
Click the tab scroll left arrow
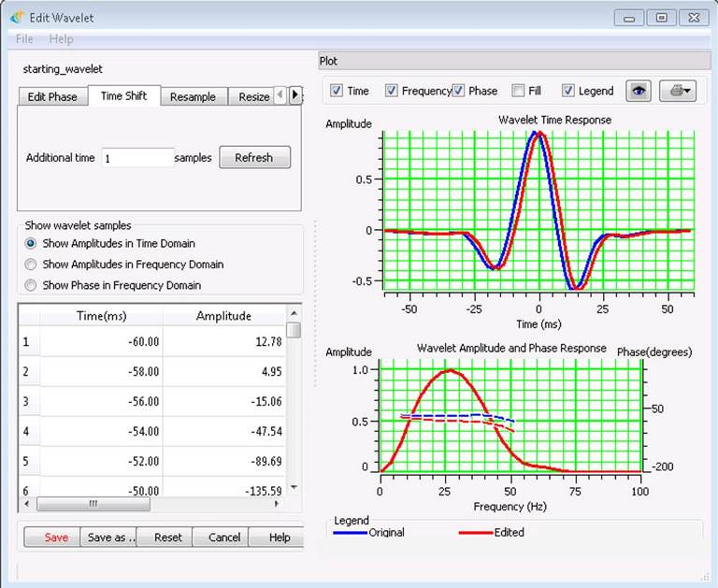(x=280, y=95)
